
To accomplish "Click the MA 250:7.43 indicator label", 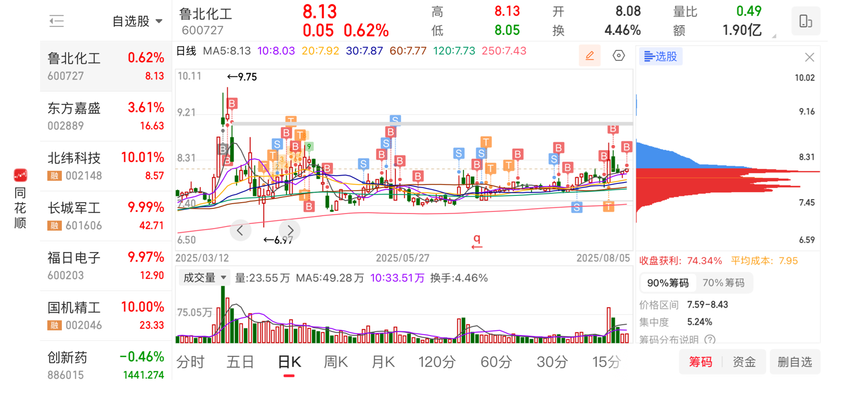I will point(504,51).
